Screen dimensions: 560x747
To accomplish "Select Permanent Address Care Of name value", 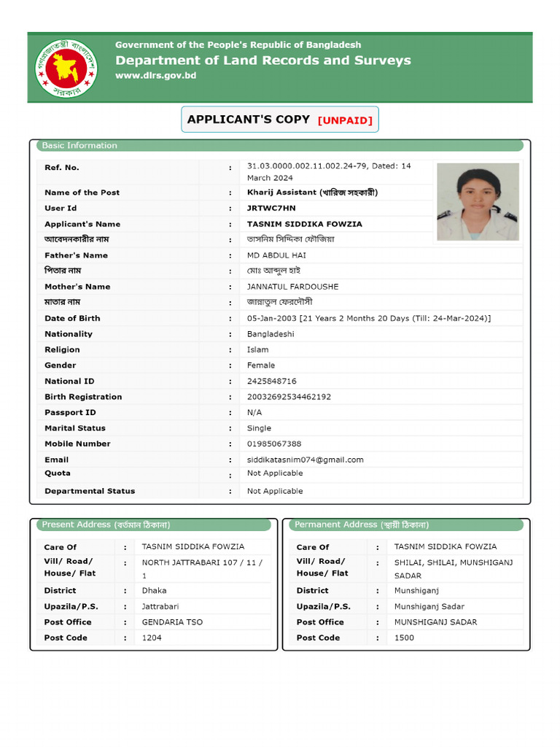I will pyautogui.click(x=446, y=546).
